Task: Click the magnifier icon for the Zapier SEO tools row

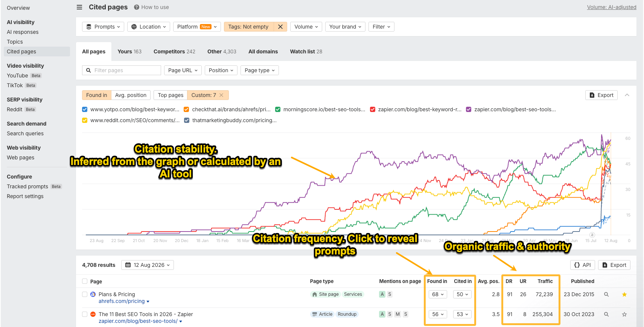Action: [606, 314]
